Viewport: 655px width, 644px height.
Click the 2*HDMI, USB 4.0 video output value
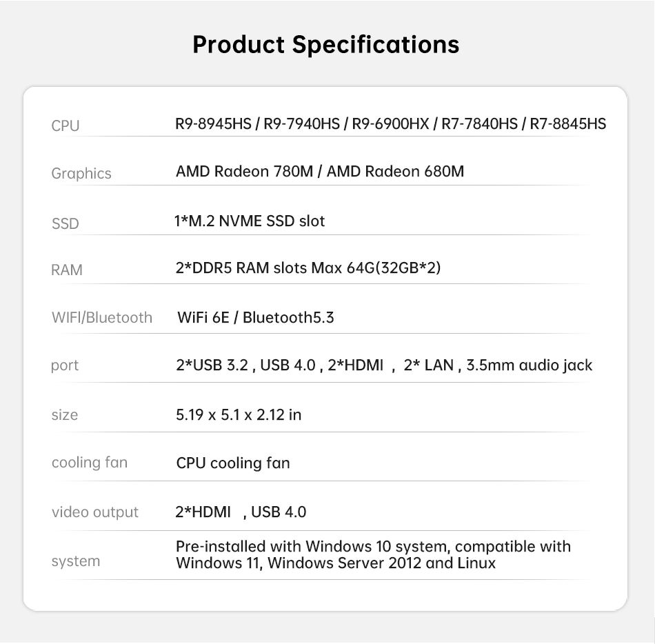(241, 512)
